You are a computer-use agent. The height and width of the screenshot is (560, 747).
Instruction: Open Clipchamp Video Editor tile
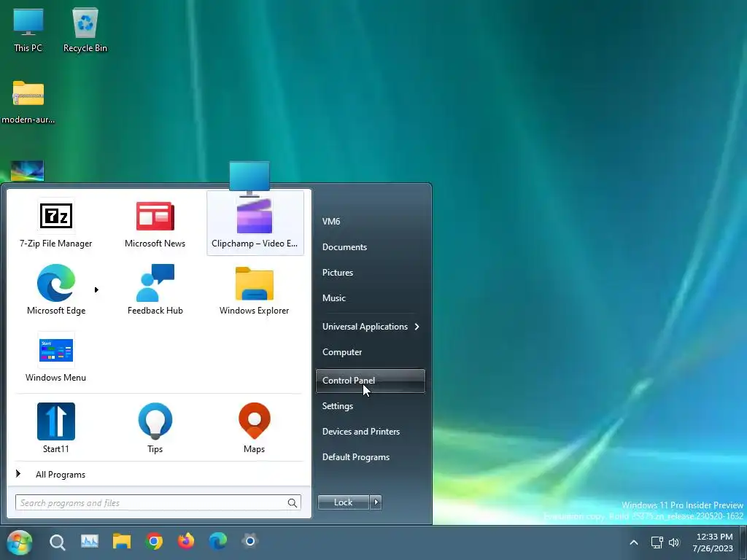point(255,223)
